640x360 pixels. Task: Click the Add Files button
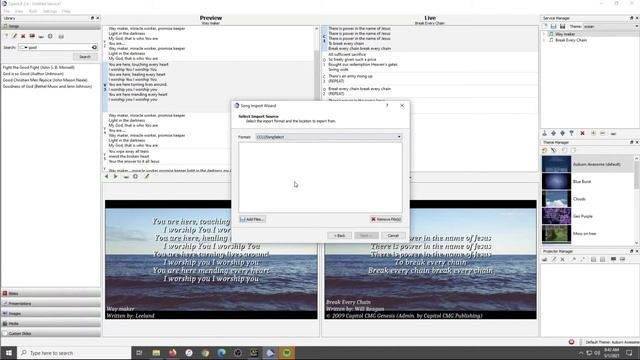252,220
